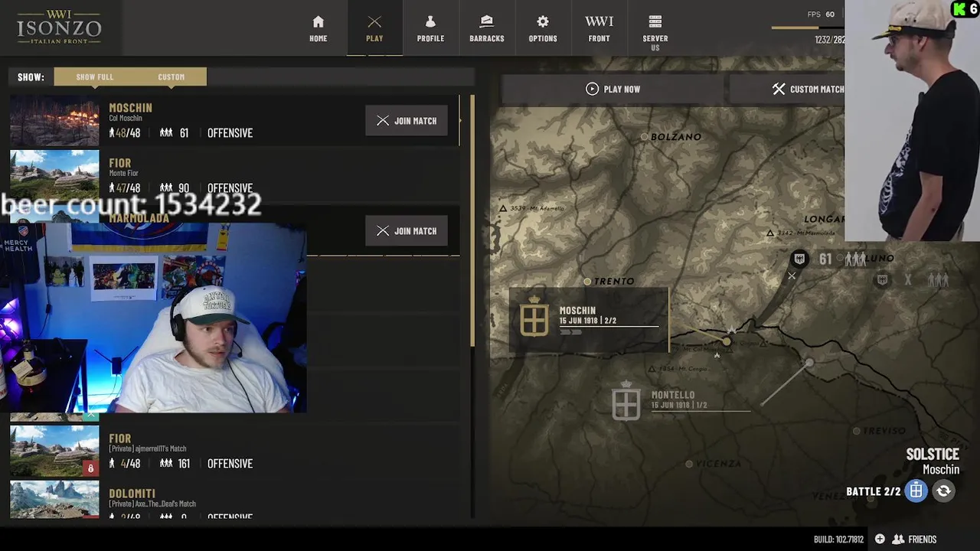Click the 'BUILD: 102.71812' version text
The image size is (980, 551).
[x=838, y=540]
